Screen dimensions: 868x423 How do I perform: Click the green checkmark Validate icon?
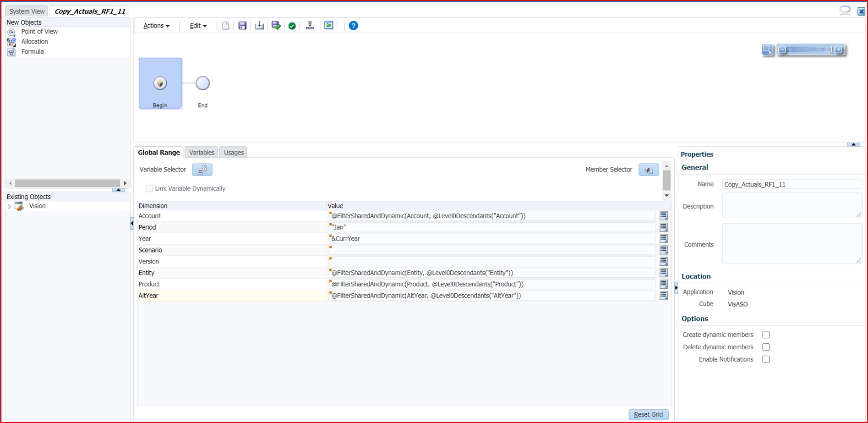(292, 26)
